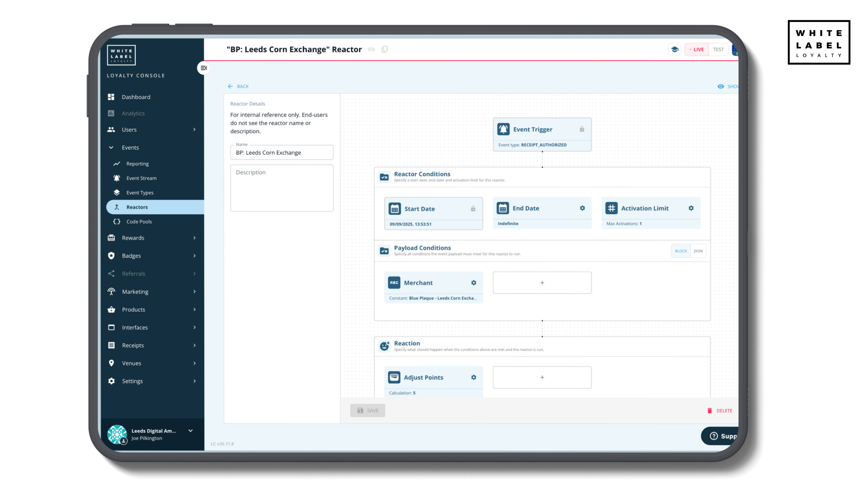Select the TEST environment mode

point(718,49)
